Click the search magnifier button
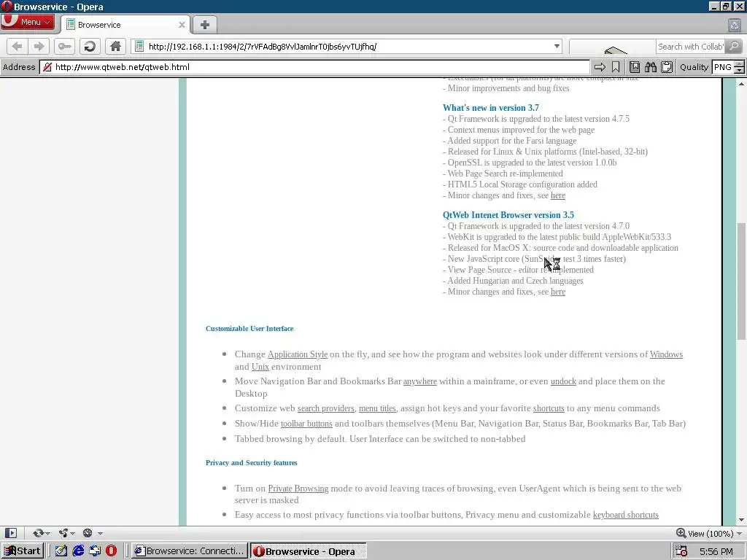Screen dimensions: 747x560 coord(734,46)
